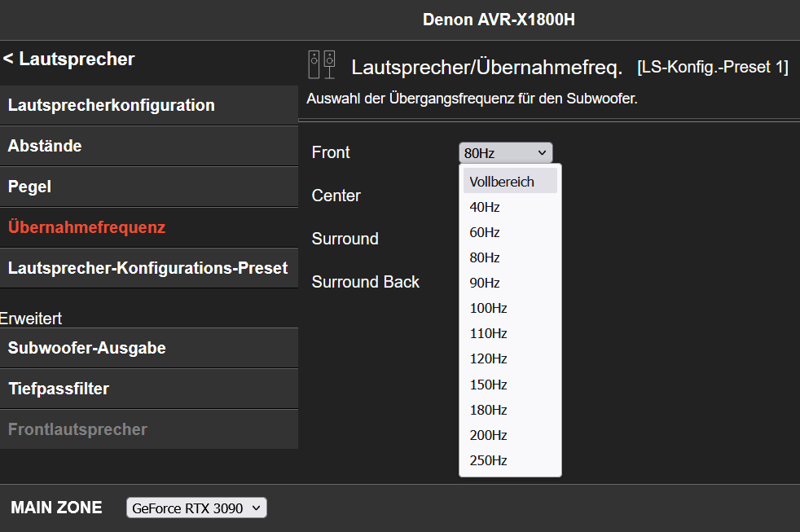Choose 100Hz in the dropdown list

click(x=510, y=308)
